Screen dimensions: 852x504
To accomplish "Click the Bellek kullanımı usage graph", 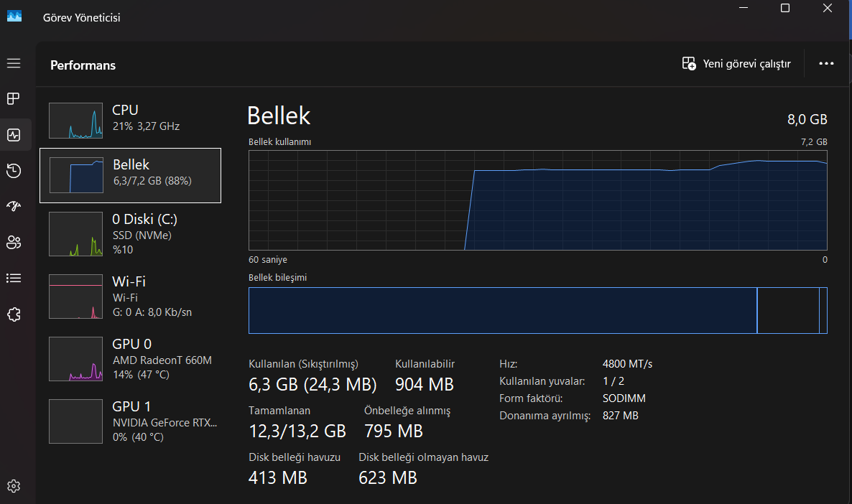I will [538, 200].
